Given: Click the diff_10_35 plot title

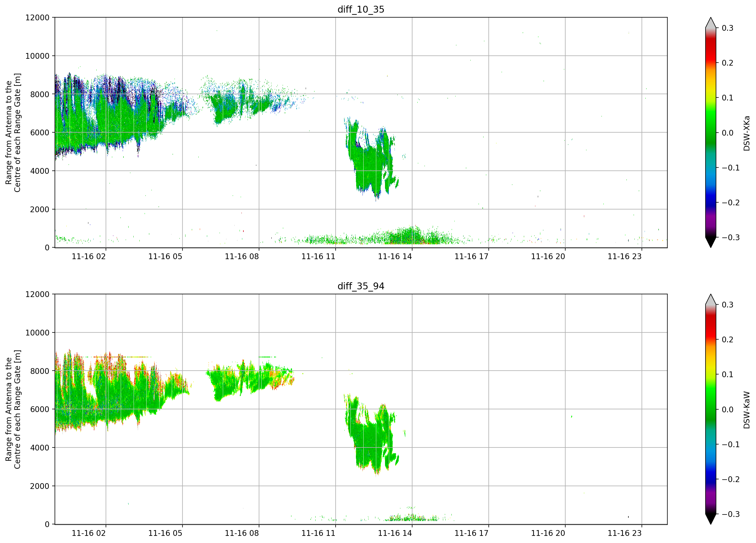Looking at the screenshot, I should [x=361, y=9].
